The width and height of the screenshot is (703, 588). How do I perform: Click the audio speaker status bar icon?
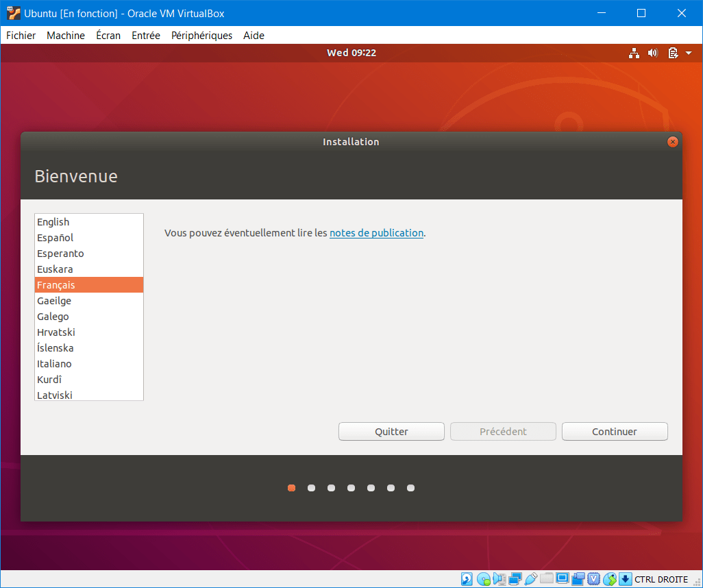click(499, 579)
